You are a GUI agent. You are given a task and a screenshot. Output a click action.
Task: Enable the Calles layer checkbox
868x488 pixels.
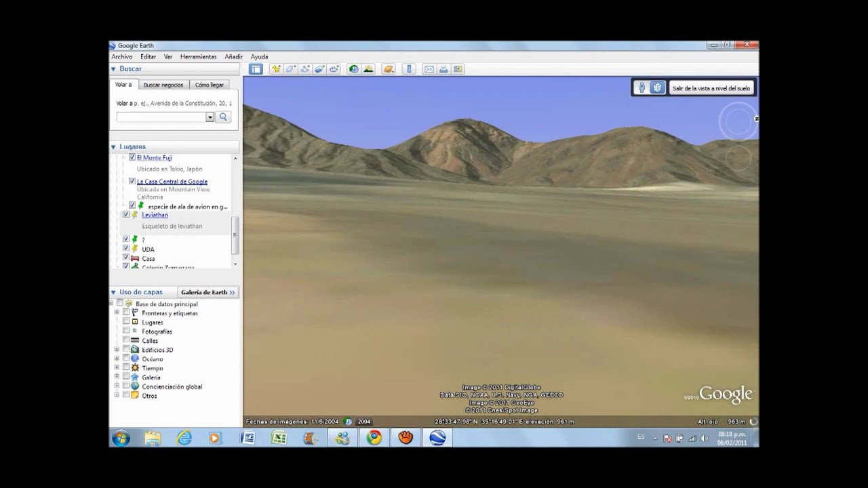click(126, 340)
